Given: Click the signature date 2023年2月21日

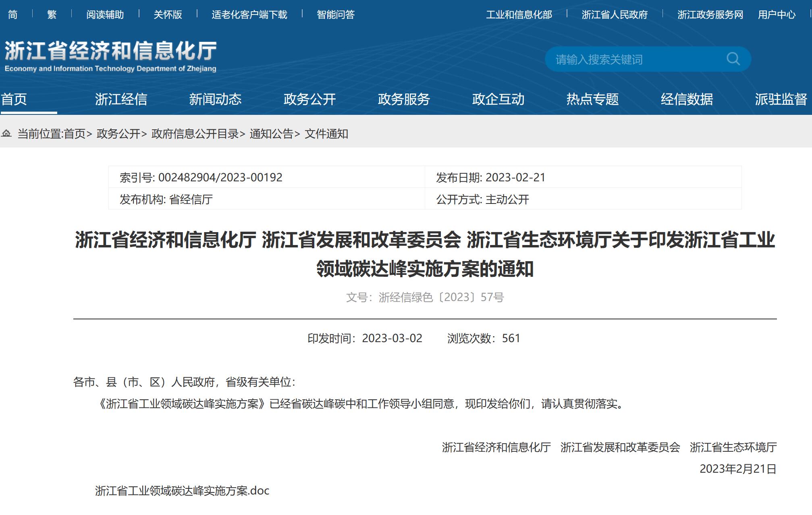Looking at the screenshot, I should [738, 469].
